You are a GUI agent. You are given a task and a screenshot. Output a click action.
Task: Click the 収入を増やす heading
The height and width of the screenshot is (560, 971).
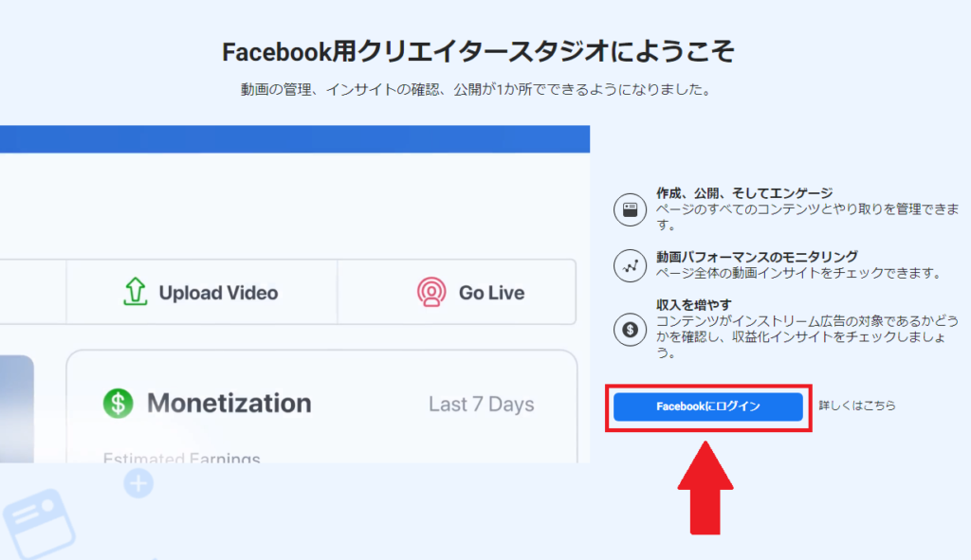pos(693,304)
